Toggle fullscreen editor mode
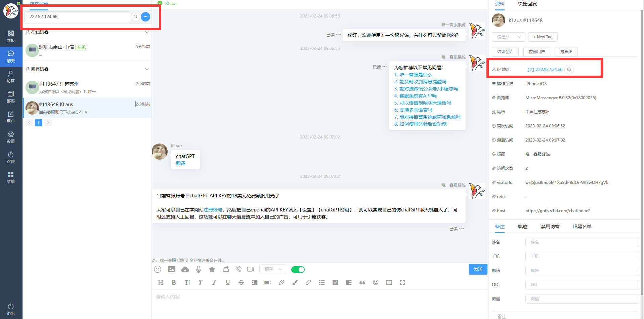The height and width of the screenshot is (319, 644). tap(402, 282)
